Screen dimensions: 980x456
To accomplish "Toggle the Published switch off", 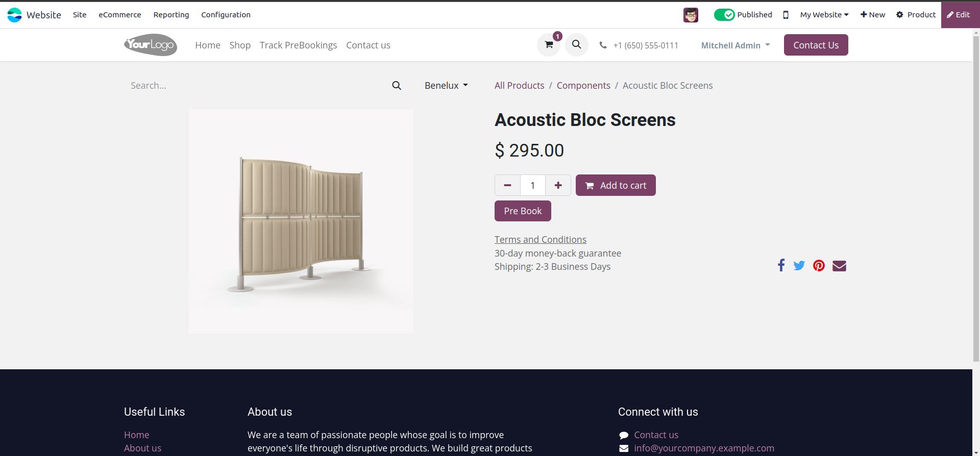I will pos(724,15).
